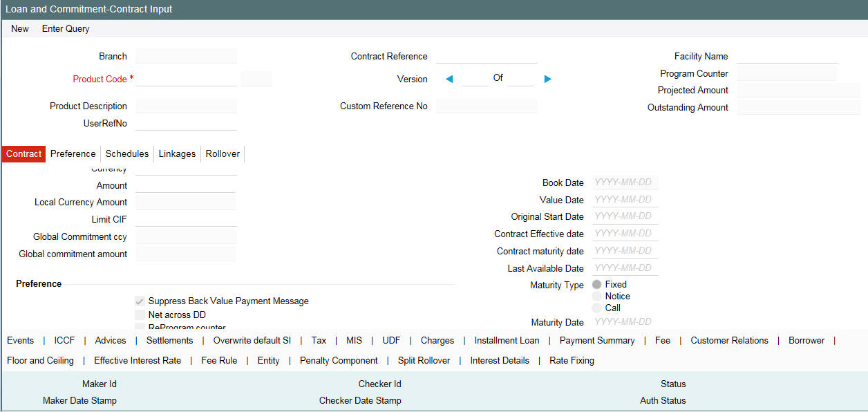The width and height of the screenshot is (868, 412).
Task: Open the MIS link
Action: [354, 340]
